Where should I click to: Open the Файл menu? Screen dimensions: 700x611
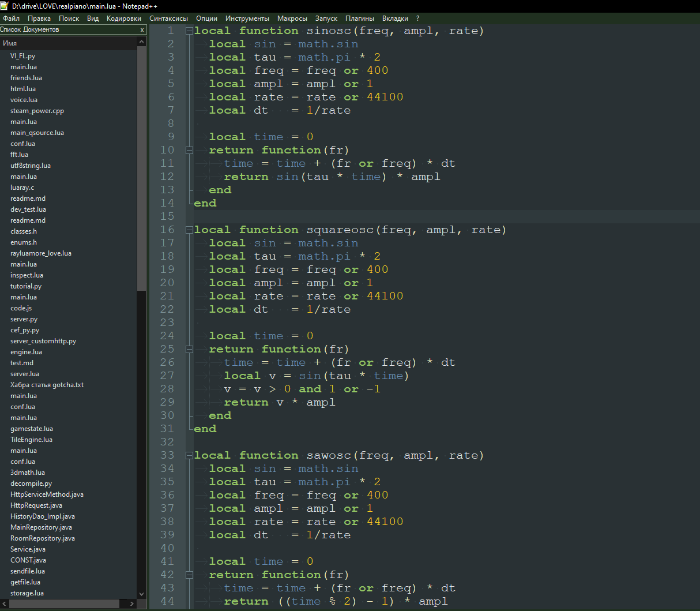pos(11,18)
